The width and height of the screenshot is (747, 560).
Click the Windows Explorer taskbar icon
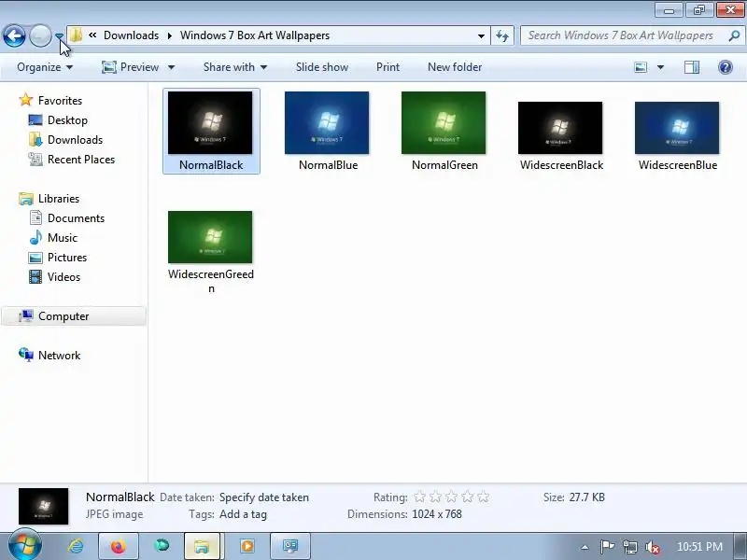202,546
